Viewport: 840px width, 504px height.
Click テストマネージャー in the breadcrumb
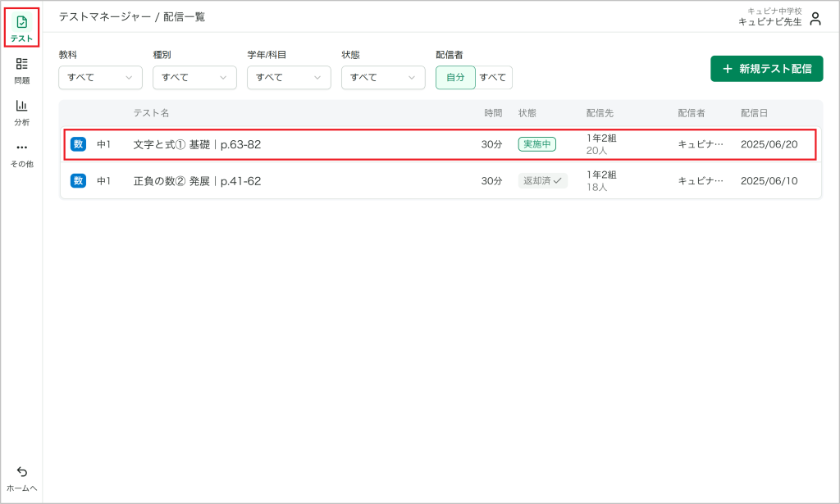point(105,17)
